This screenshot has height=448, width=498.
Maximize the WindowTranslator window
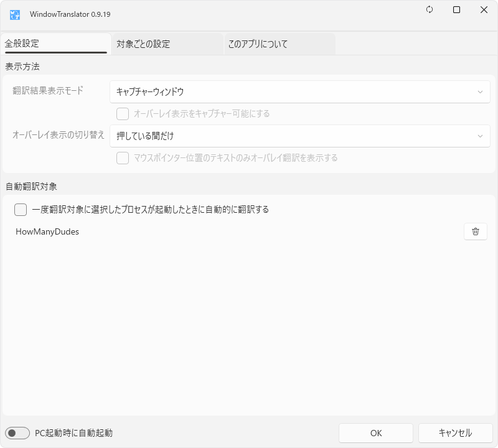(x=456, y=10)
